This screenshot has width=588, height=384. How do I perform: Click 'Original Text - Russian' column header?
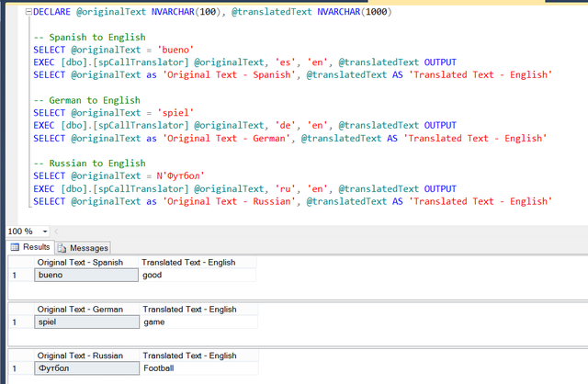pos(86,356)
